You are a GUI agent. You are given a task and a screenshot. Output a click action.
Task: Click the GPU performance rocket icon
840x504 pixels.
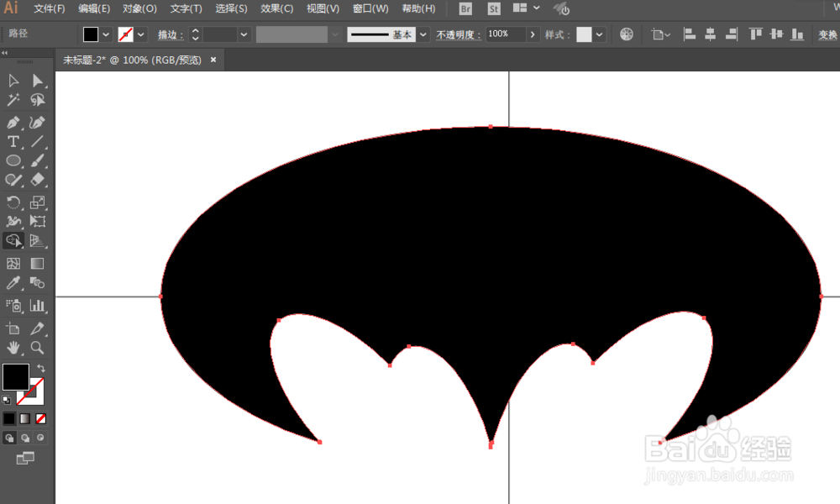pyautogui.click(x=561, y=8)
